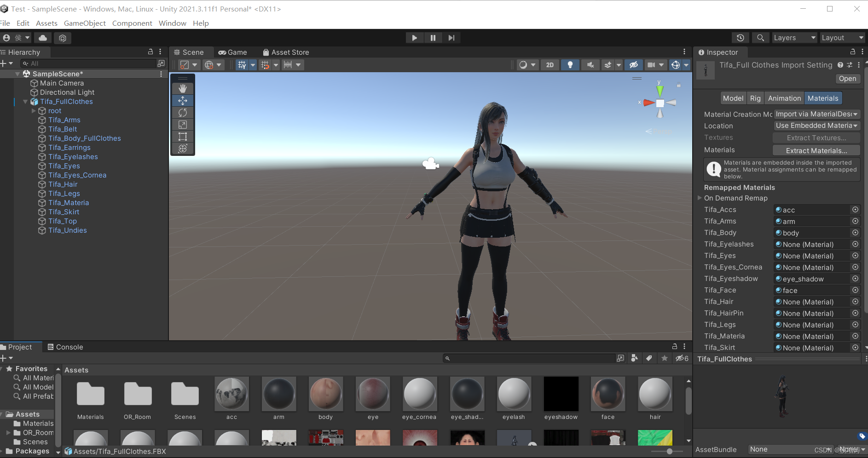
Task: Open Unity cloud services icon
Action: click(43, 38)
